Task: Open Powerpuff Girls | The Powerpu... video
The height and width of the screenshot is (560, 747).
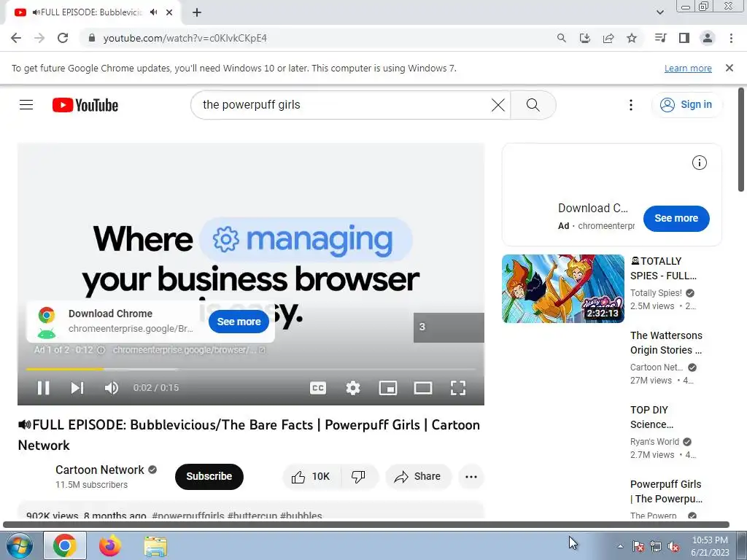Action: pyautogui.click(x=666, y=491)
